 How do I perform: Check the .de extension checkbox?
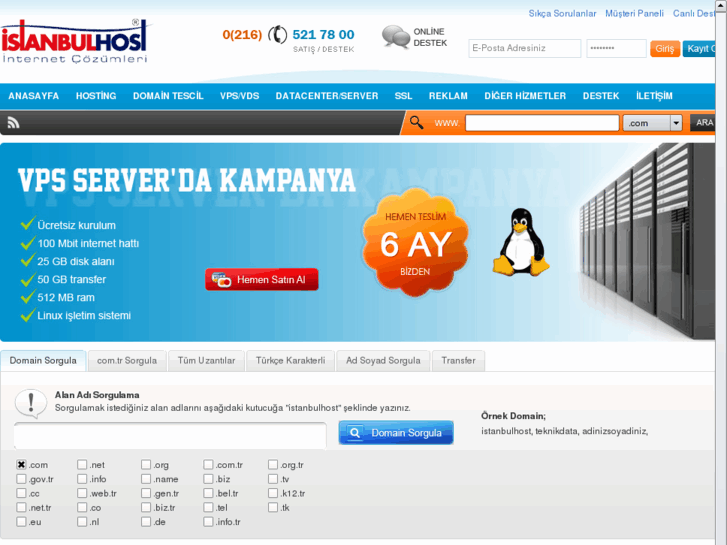[146, 522]
